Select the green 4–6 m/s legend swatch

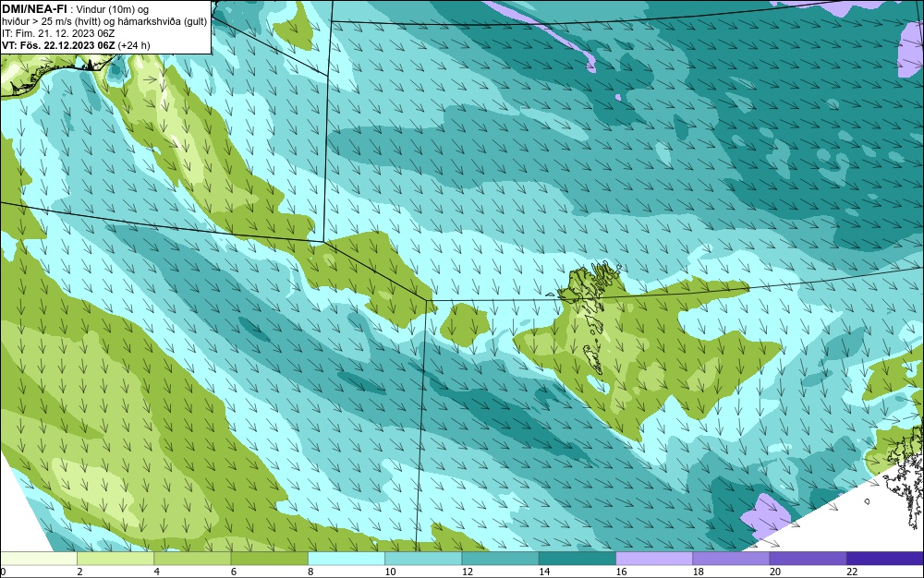click(x=192, y=559)
